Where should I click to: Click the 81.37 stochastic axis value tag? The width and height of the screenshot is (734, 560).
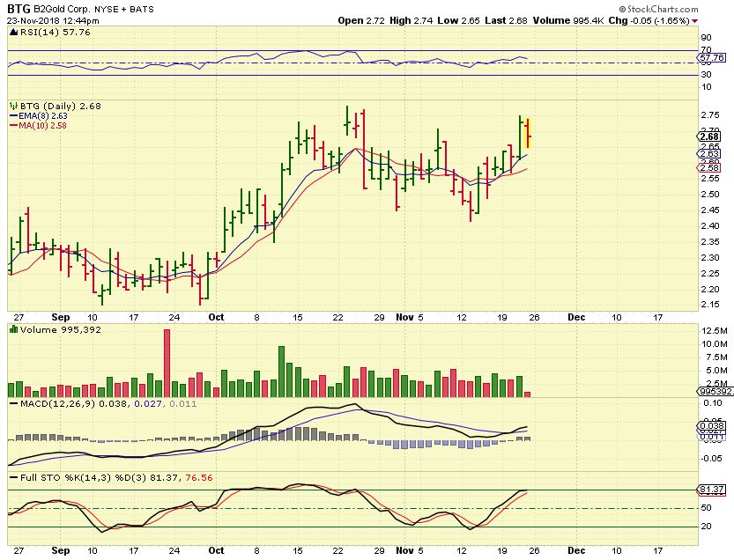[712, 490]
